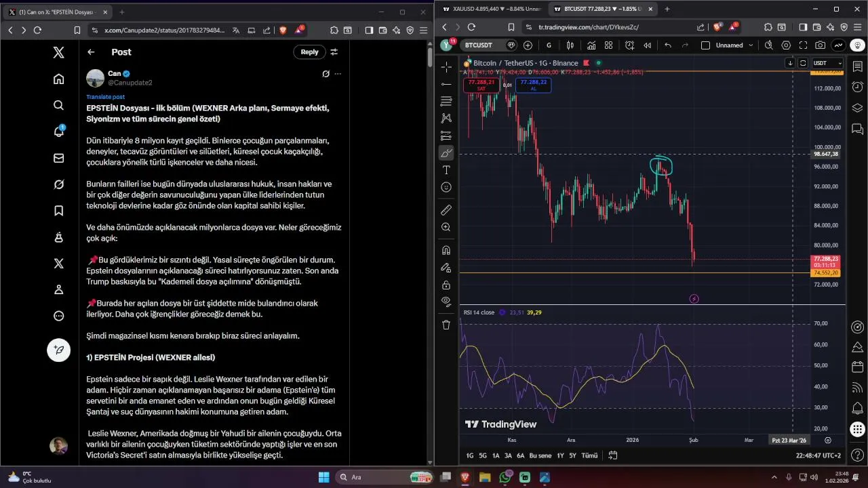The height and width of the screenshot is (488, 868).
Task: Select the text annotation tool
Action: click(446, 170)
